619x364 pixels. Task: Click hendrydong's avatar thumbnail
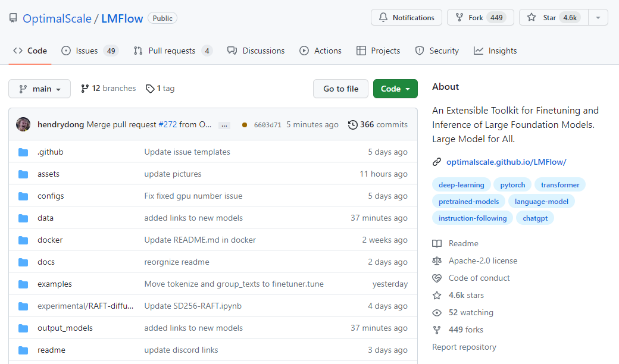point(23,124)
